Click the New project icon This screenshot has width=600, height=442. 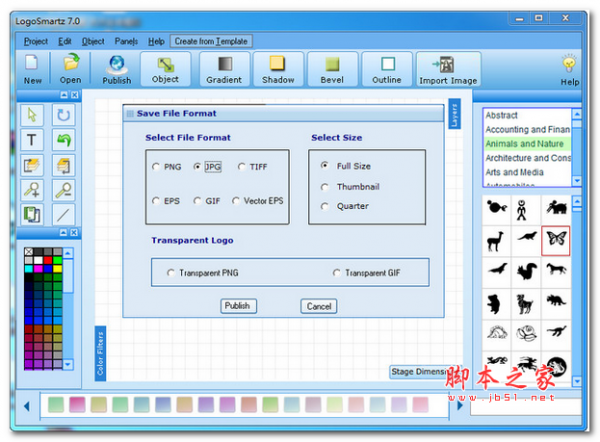32,69
